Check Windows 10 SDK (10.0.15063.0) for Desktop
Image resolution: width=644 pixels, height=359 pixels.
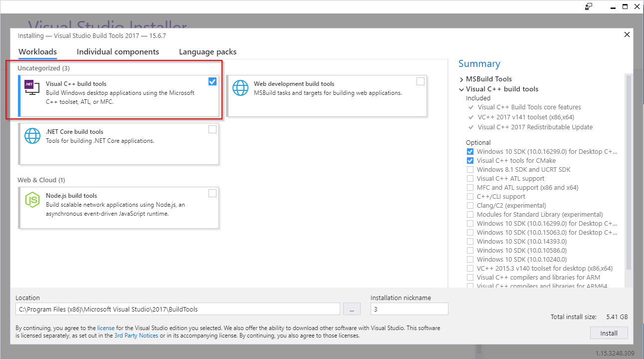(470, 232)
